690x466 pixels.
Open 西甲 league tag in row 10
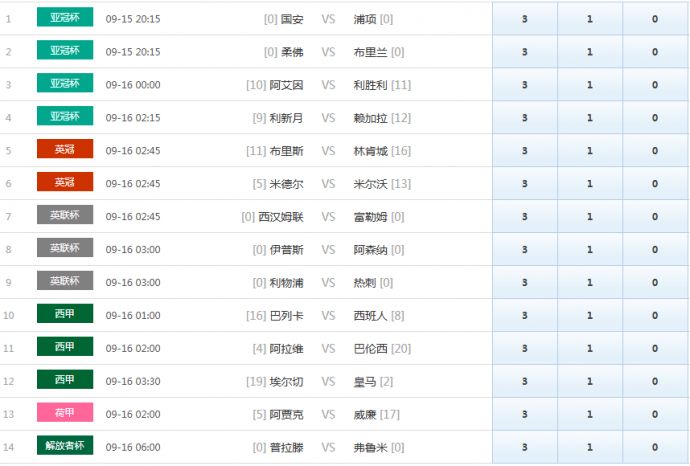[65, 313]
